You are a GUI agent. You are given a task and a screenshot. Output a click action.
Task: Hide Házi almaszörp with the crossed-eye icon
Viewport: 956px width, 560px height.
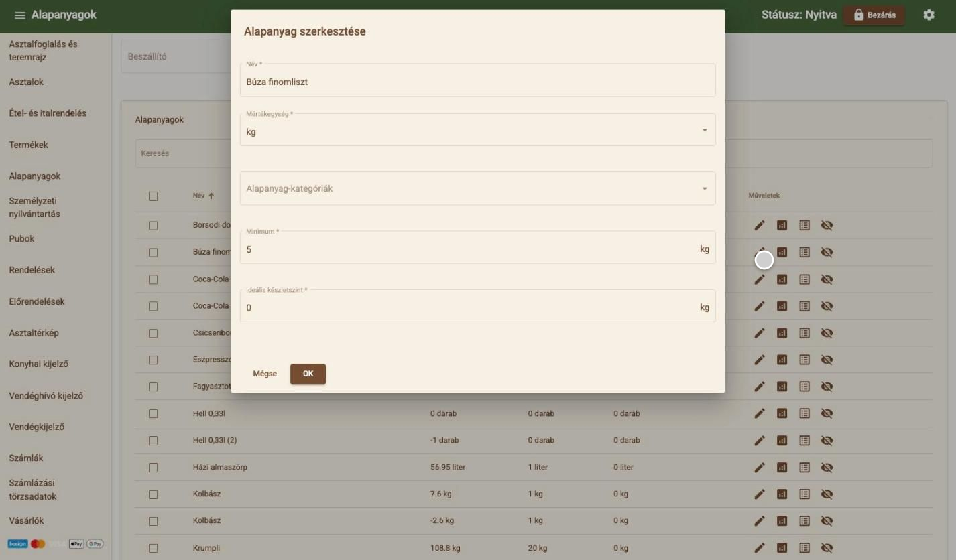point(827,468)
